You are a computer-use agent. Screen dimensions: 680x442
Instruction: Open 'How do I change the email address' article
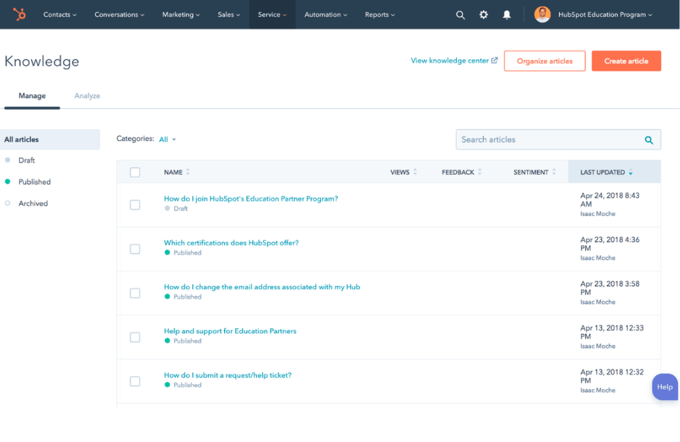262,287
